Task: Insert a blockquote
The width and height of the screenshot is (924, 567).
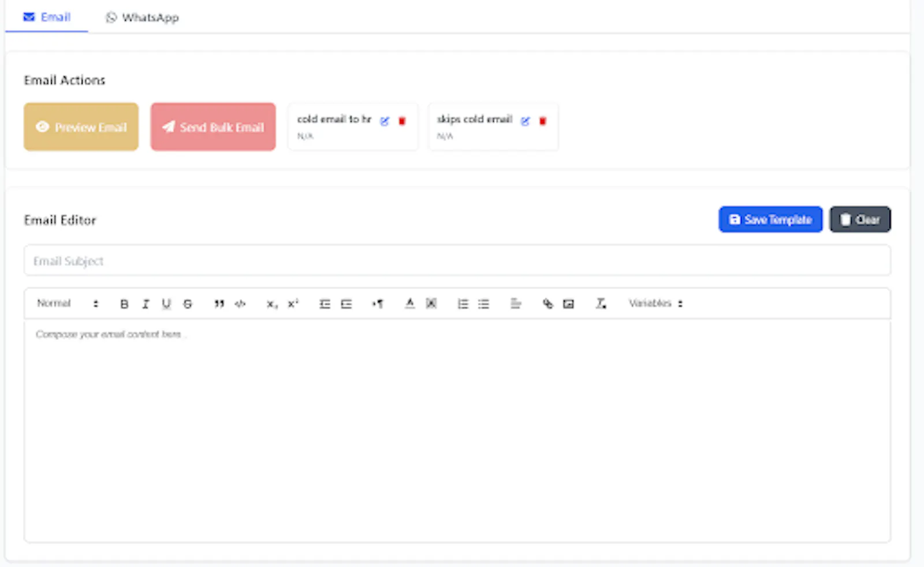Action: coord(219,304)
